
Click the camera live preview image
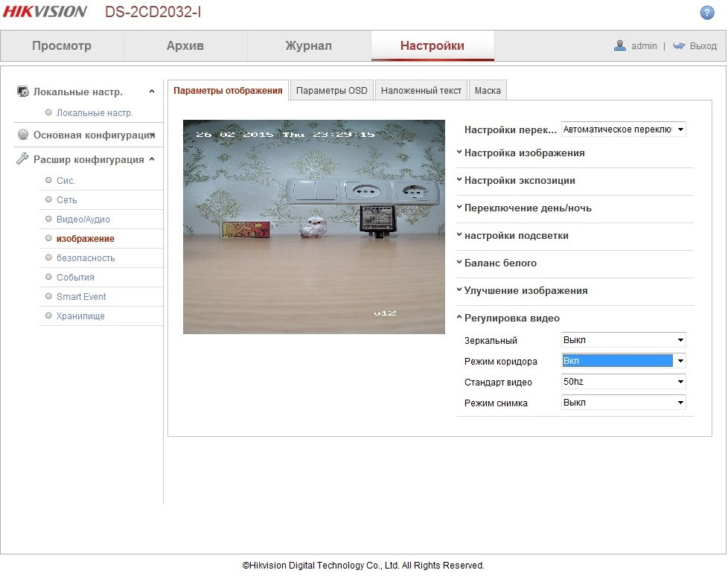(x=313, y=227)
